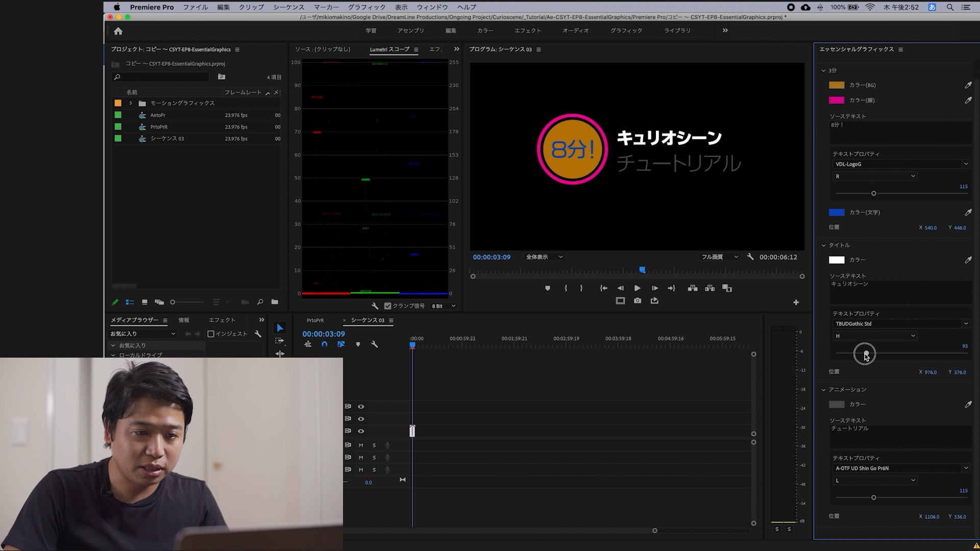Image resolution: width=980 pixels, height=551 pixels.
Task: Toggle the クランプ信号 checkbox
Action: (x=387, y=306)
